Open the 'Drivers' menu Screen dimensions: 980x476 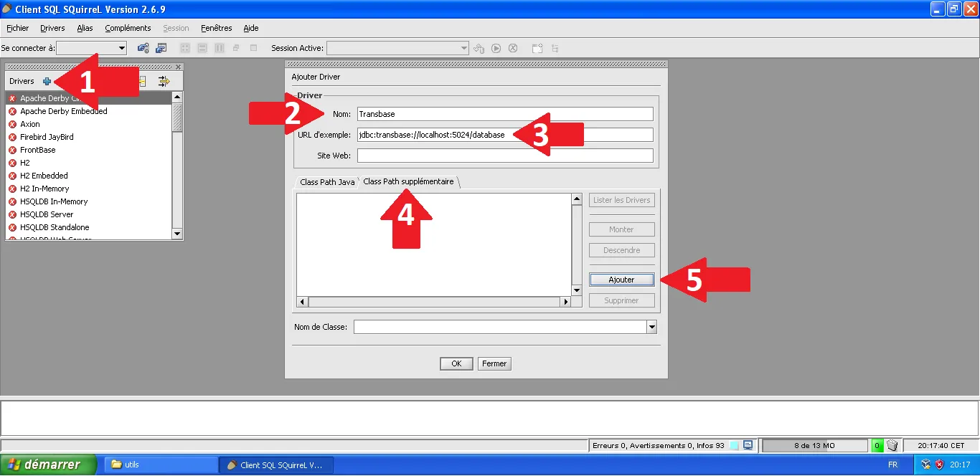52,28
